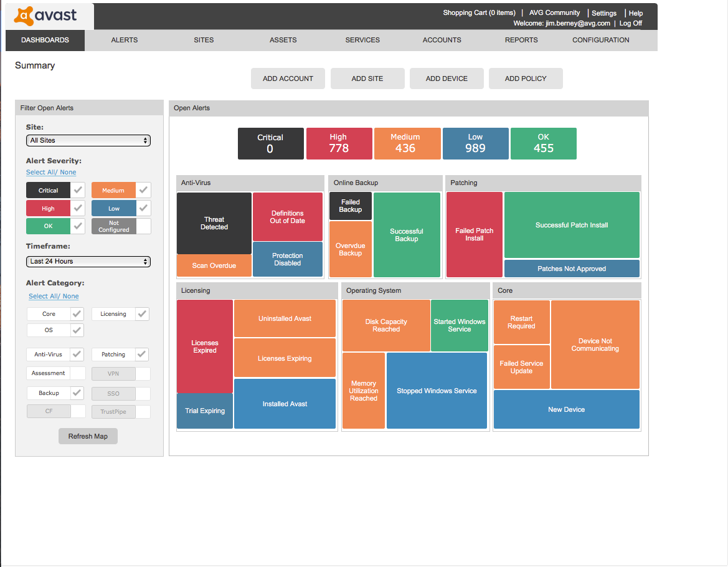Viewport: 728px width, 567px height.
Task: Toggle the OK severity checkbox
Action: 78,226
